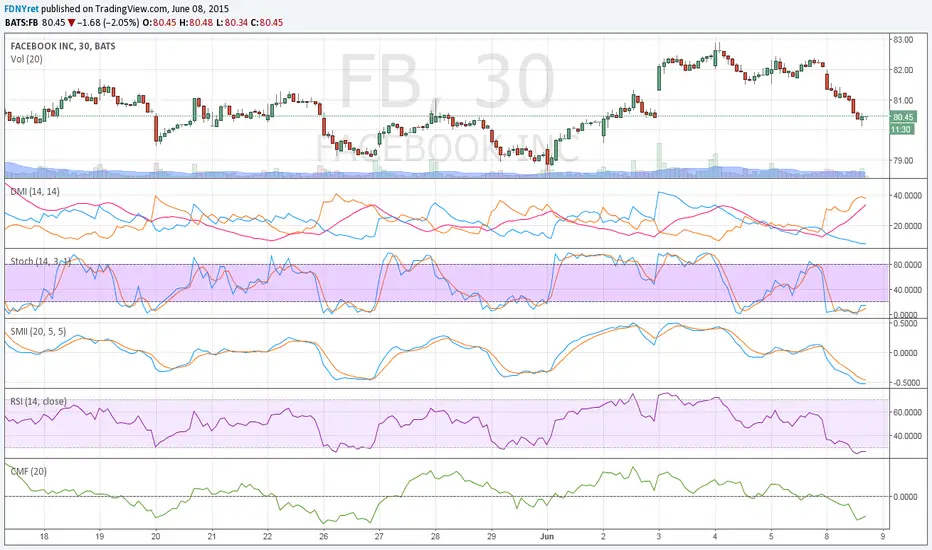The width and height of the screenshot is (932, 550).
Task: Click date label 27 on time axis
Action: (379, 536)
